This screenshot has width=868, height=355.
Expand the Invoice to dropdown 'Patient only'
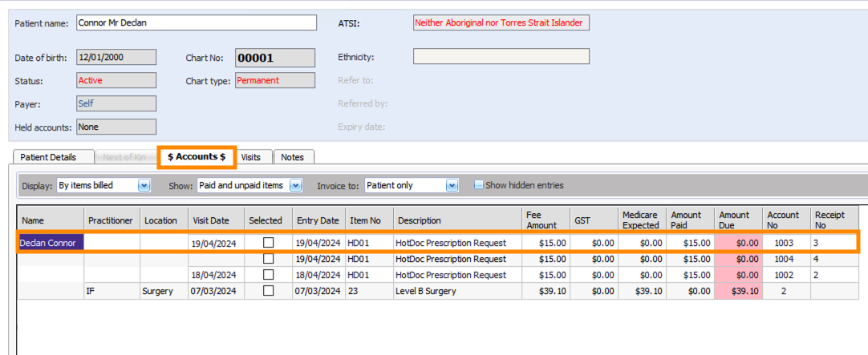point(452,186)
